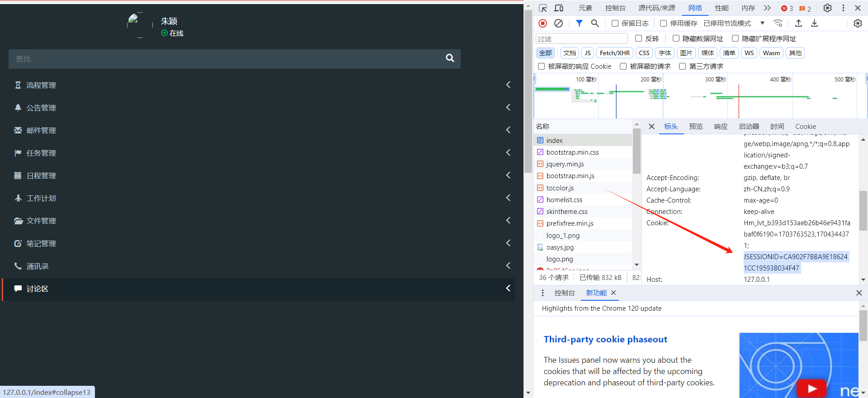Click the export HAR download icon
Image resolution: width=868 pixels, height=398 pixels.
[x=814, y=23]
